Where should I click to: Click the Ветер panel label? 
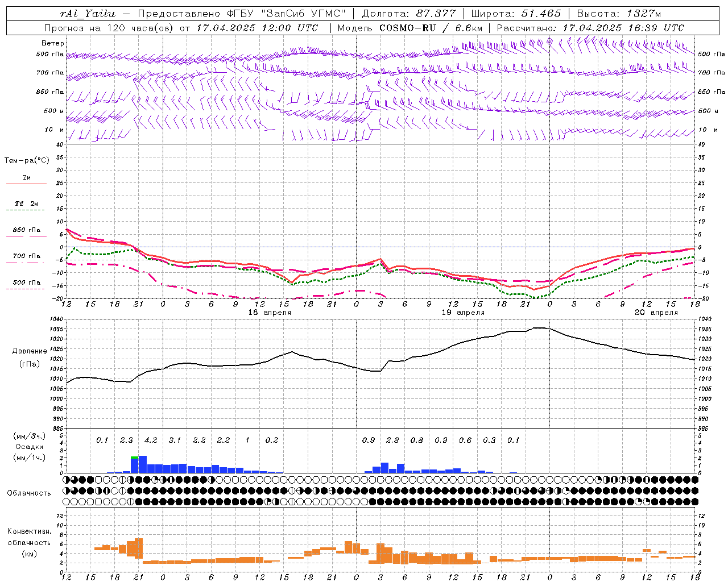pos(53,43)
